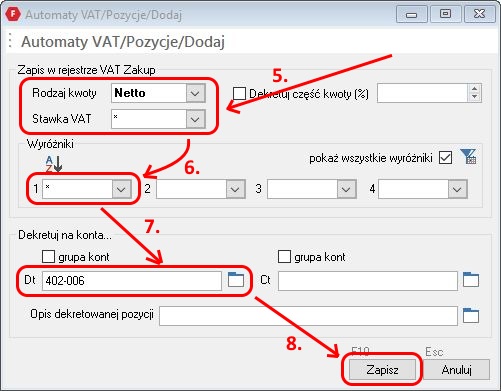Enable the Dekretuj część kwoty (%) checkbox
Screen dimensions: 501x391
click(239, 94)
